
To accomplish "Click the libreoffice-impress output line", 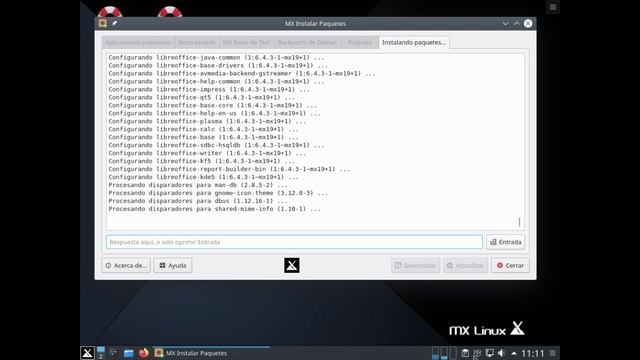I will pyautogui.click(x=209, y=89).
